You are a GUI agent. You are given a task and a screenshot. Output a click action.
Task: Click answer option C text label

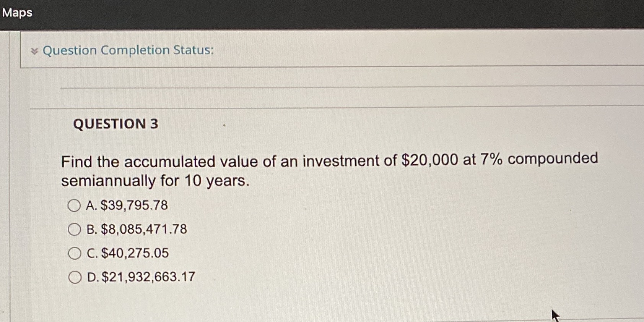coord(127,252)
